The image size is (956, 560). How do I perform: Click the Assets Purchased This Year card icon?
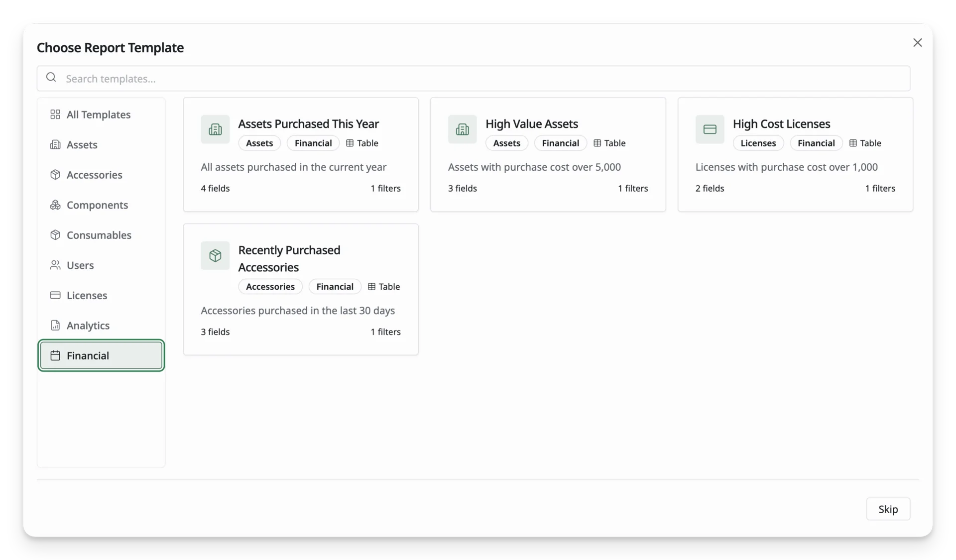(x=215, y=129)
